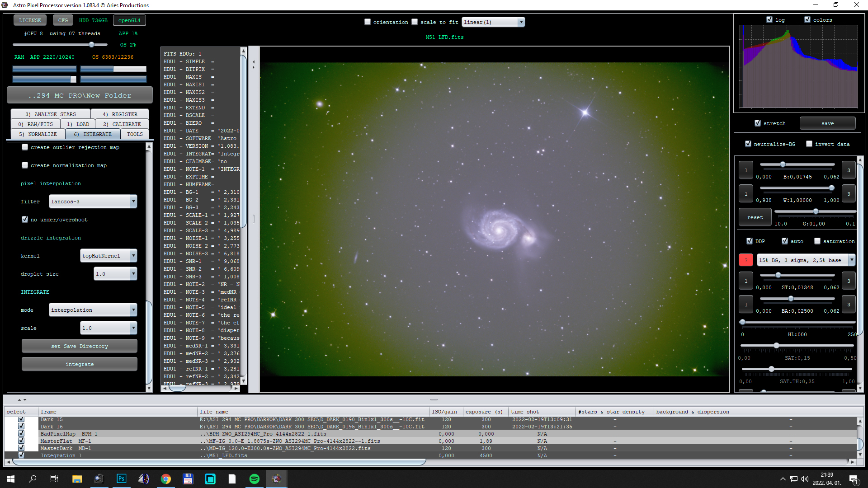Click the set Save Directory button
This screenshot has height=488, width=868.
pyautogui.click(x=79, y=346)
